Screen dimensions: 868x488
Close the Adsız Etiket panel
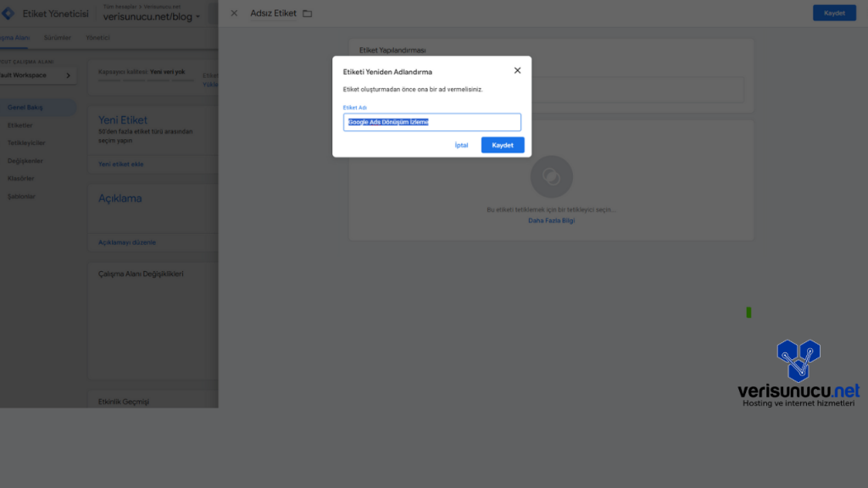coord(234,14)
